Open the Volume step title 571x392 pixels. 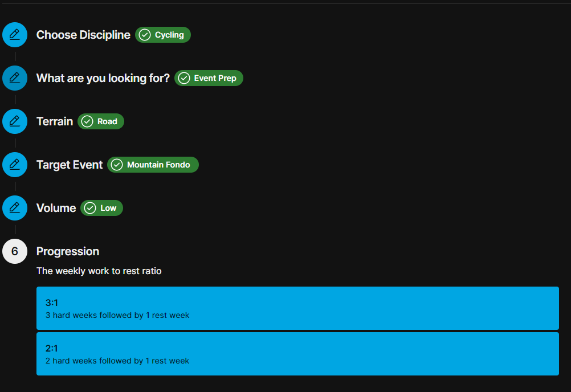56,208
